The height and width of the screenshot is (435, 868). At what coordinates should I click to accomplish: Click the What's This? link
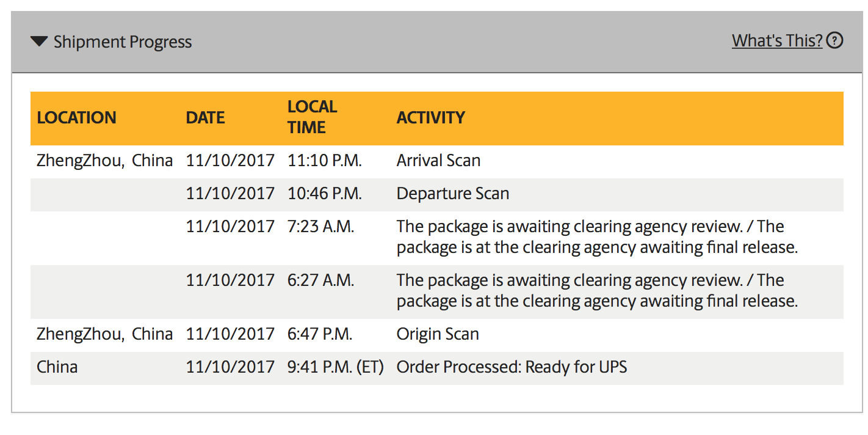click(x=777, y=41)
